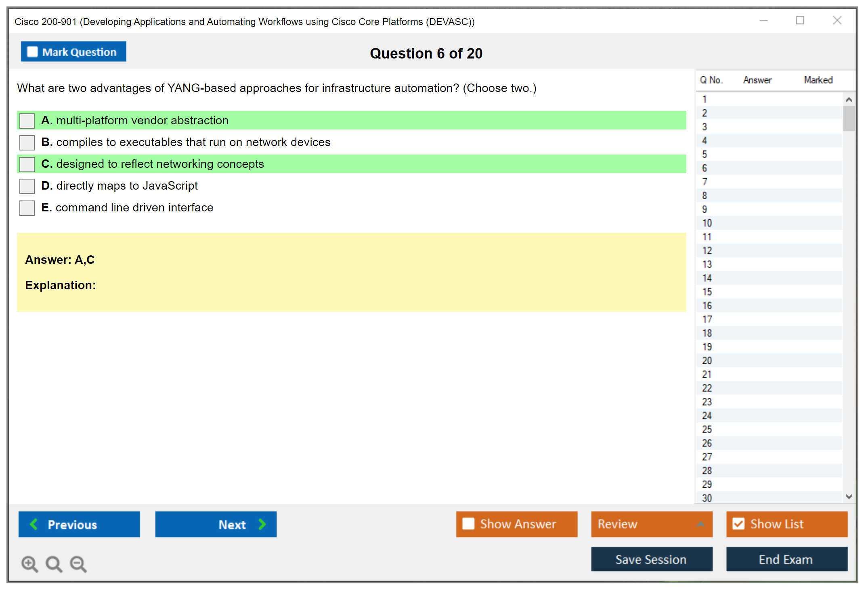Screen dimensions: 868x593
Task: Toggle the Show Answer checkbox
Action: point(468,524)
